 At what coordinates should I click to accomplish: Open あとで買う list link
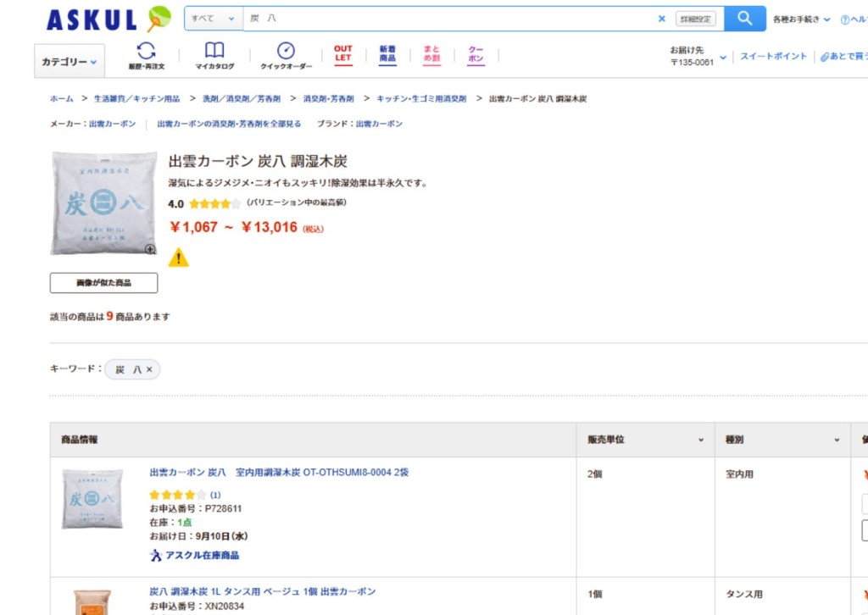[x=844, y=57]
